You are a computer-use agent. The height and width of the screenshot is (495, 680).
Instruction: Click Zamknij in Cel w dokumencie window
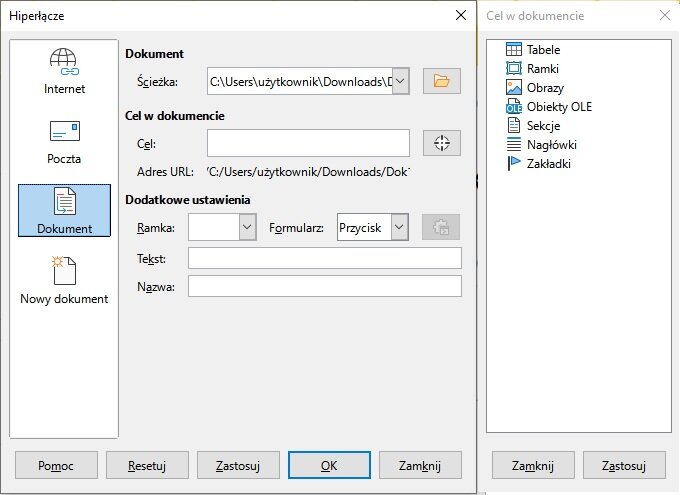[533, 465]
